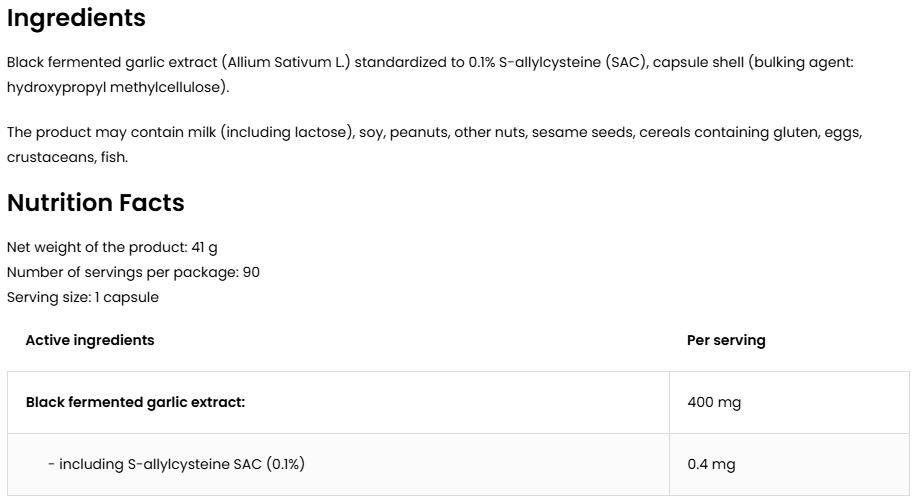Click the crustaceans, fish text line

pyautogui.click(x=67, y=157)
